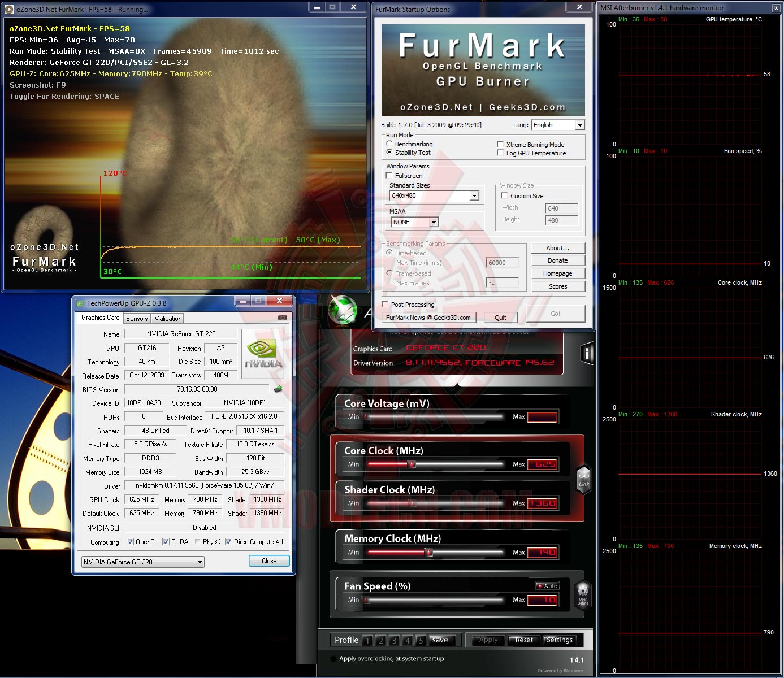Viewport: 784px width, 678px height.
Task: Click the Core Clock value box 625
Action: [542, 464]
